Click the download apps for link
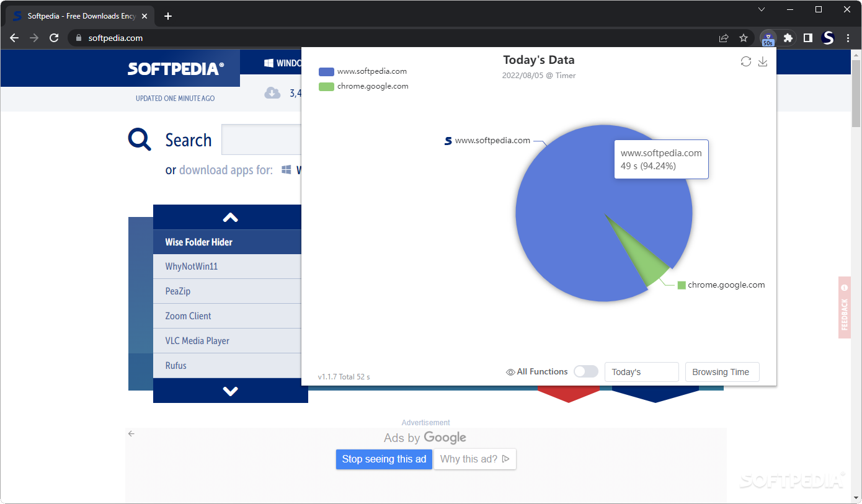 [x=226, y=169]
